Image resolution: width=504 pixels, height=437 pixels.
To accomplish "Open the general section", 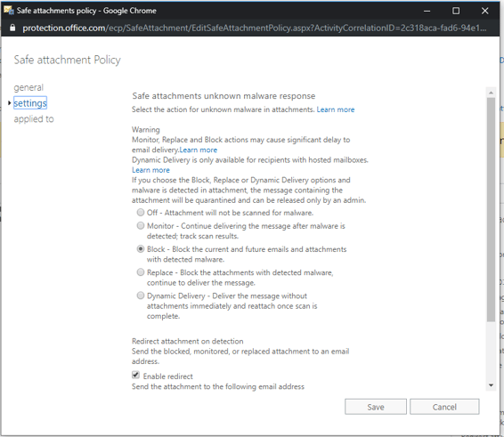I will pyautogui.click(x=28, y=87).
